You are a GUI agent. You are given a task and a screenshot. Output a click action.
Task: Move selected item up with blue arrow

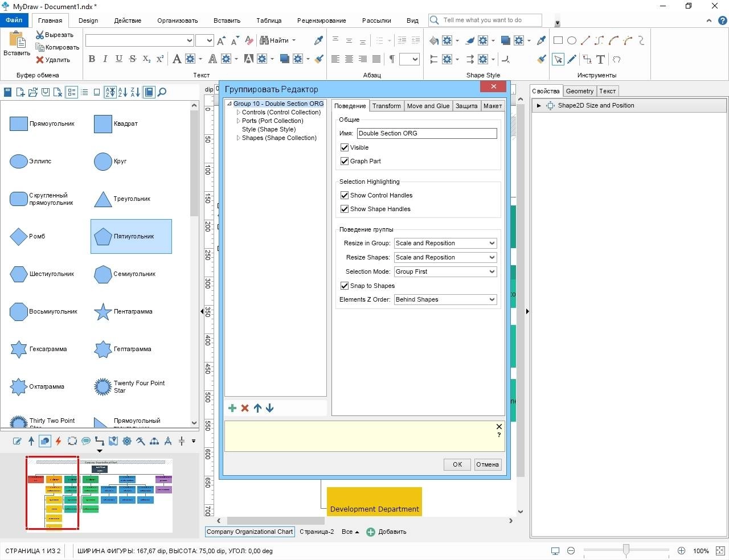pos(257,408)
